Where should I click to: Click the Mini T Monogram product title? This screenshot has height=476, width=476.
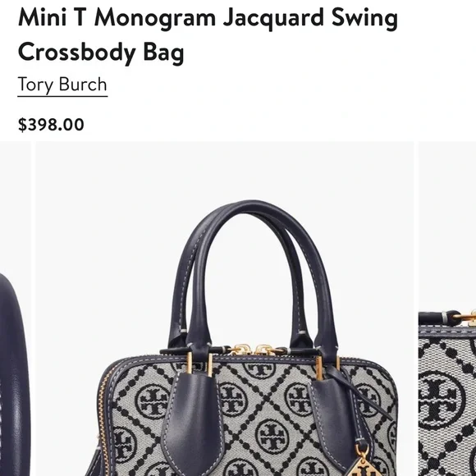pos(208,34)
